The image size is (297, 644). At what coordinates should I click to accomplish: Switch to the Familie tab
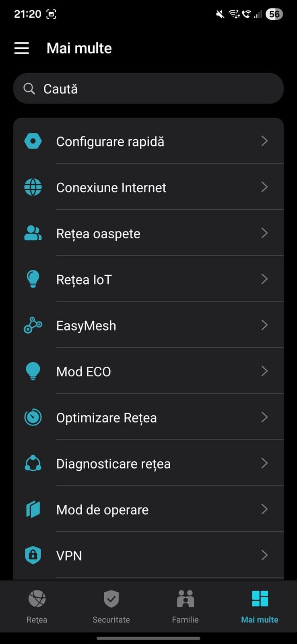[x=185, y=607]
